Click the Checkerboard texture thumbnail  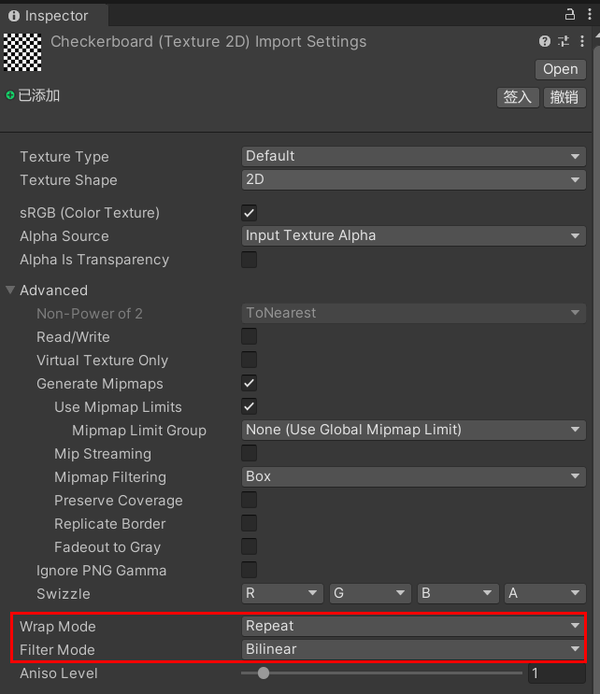23,52
